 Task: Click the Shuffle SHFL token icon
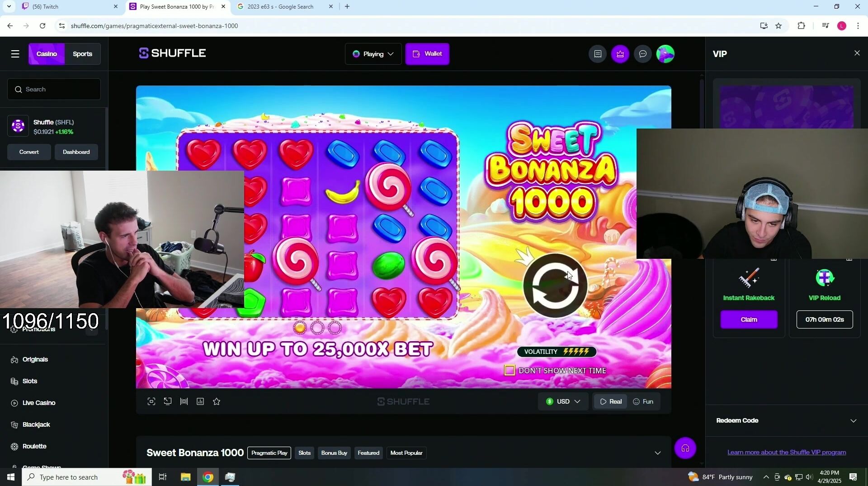18,126
